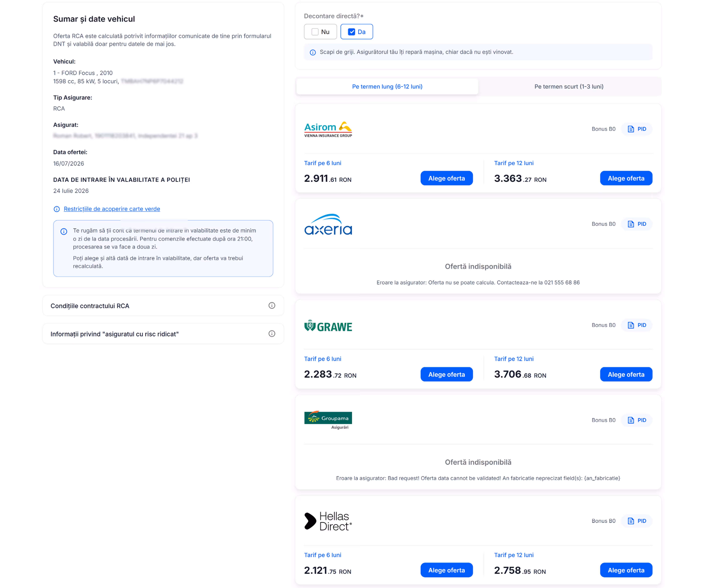Choose Asirom 6-month offer 2.911 RON
704x588 pixels.
446,178
